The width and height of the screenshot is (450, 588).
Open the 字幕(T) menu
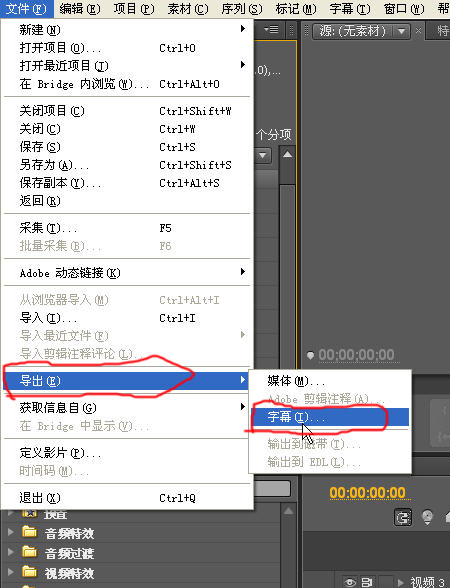[350, 9]
